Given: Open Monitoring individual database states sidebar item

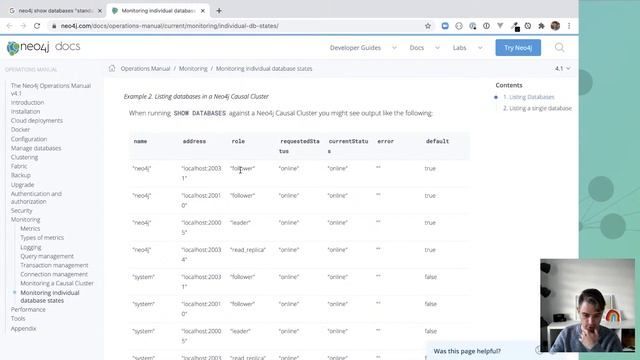Looking at the screenshot, I should 50,296.
